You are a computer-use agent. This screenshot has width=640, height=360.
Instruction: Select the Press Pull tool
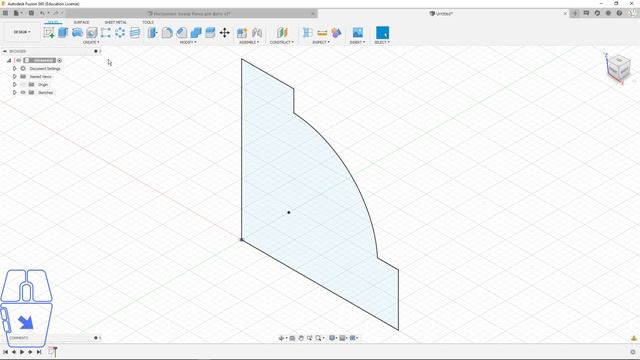pos(153,33)
